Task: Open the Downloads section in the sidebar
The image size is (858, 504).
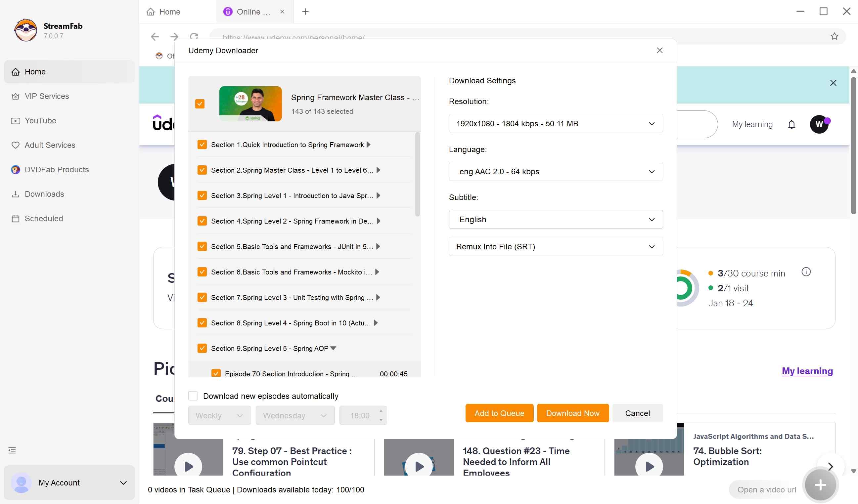Action: [44, 194]
